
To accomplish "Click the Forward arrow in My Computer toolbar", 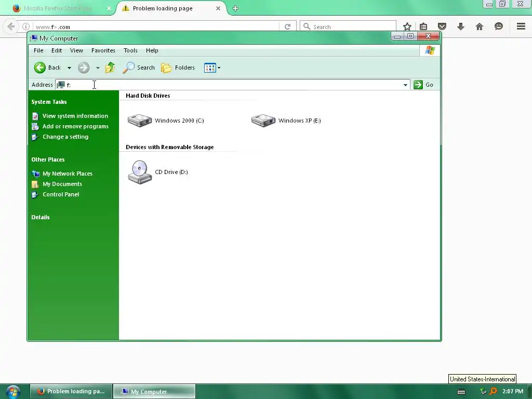I will (84, 68).
